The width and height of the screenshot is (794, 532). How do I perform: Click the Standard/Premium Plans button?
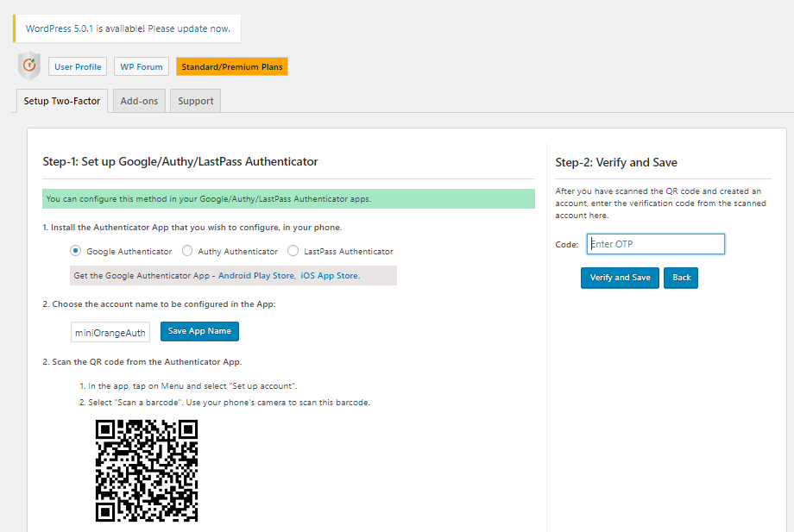[232, 66]
